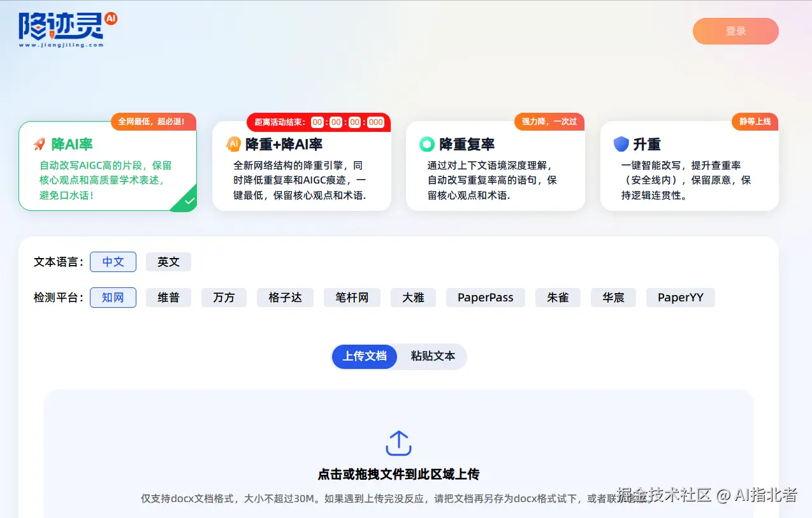Switch to the 上传文档 tab
Screen dimensions: 812x518
point(364,357)
